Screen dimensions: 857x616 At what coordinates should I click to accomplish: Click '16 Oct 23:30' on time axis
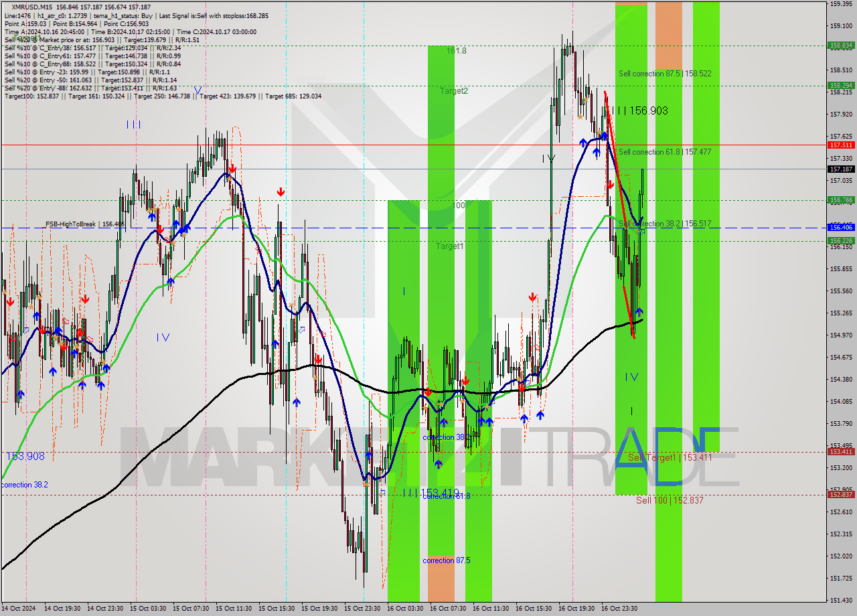pos(618,609)
